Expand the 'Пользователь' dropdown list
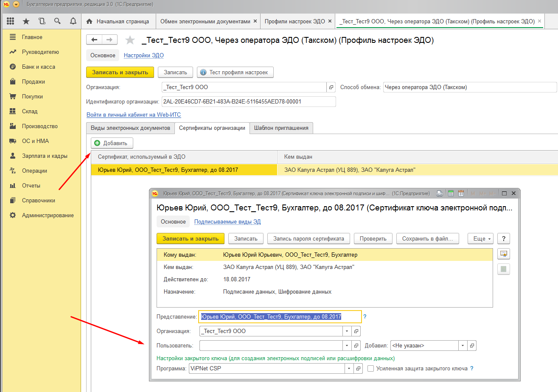This screenshot has width=558, height=392. [347, 346]
